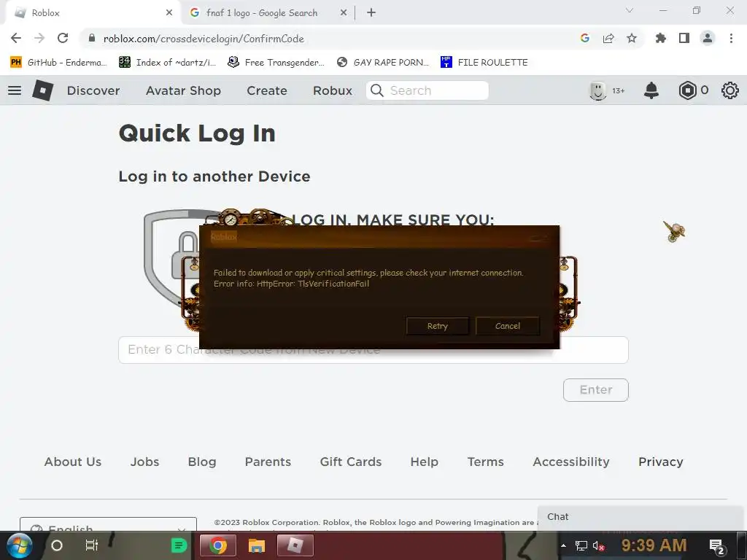
Task: Open the Gift Cards footer link
Action: click(x=351, y=462)
